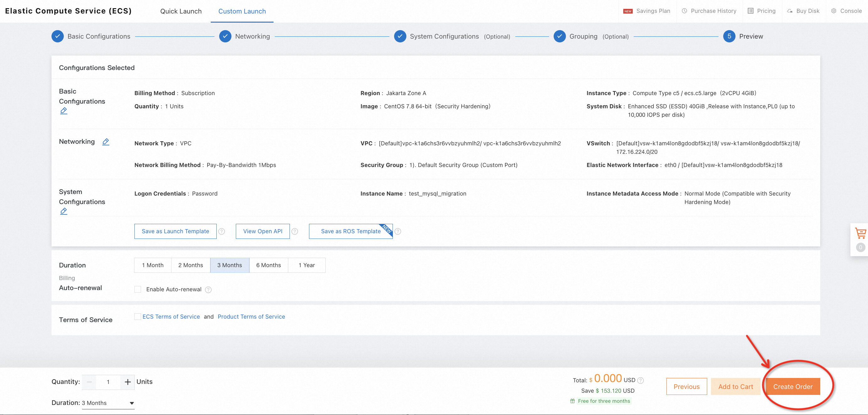Select 6 Months duration
The image size is (868, 415).
tap(269, 266)
